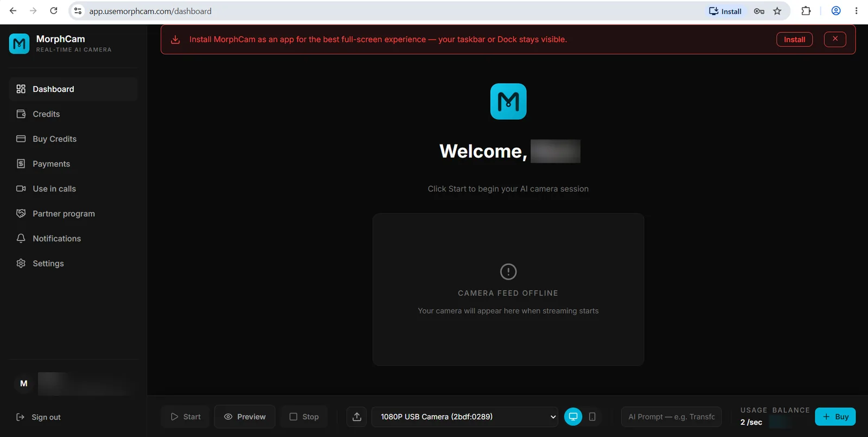Screen dimensions: 868x437
Task: Bookmark this page with the star icon
Action: pos(777,11)
